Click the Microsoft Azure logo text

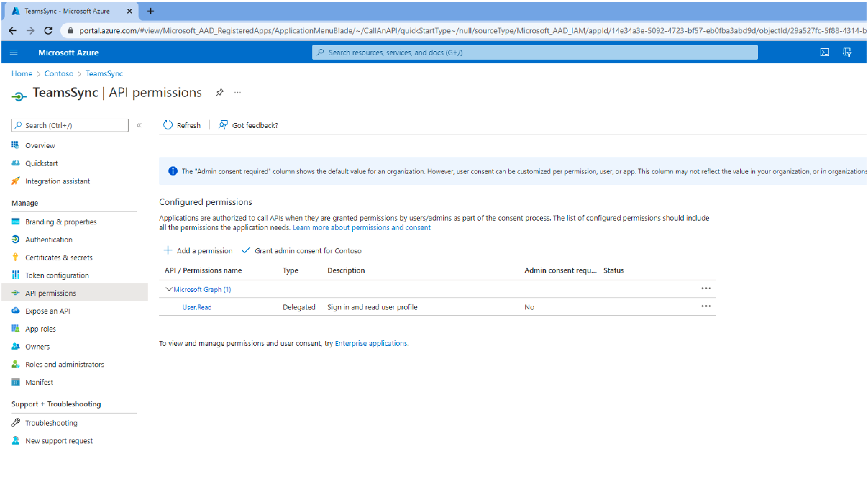[x=68, y=53]
